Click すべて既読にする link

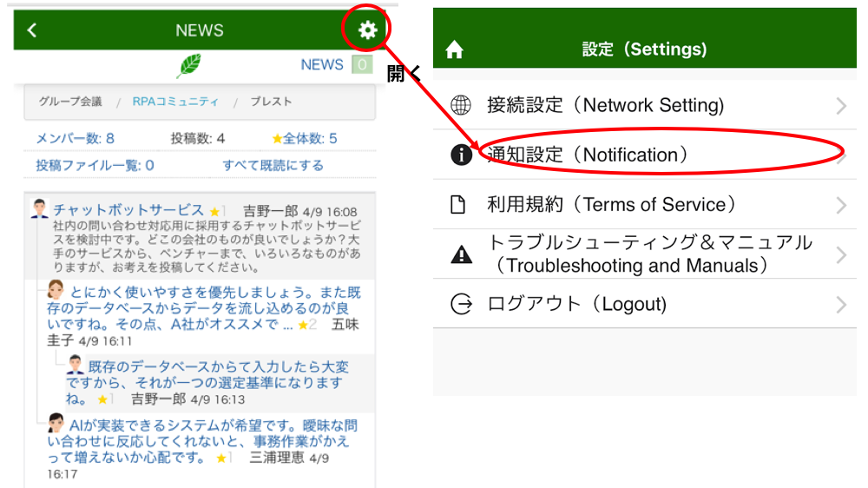[273, 165]
